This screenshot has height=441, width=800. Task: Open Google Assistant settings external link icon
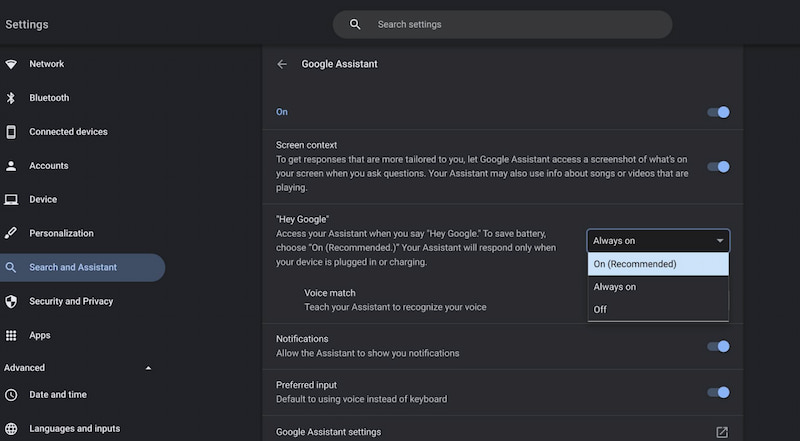point(722,432)
